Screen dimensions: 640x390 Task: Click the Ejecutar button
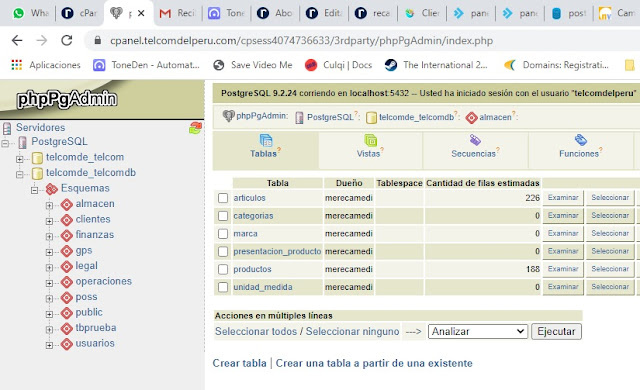pos(556,331)
